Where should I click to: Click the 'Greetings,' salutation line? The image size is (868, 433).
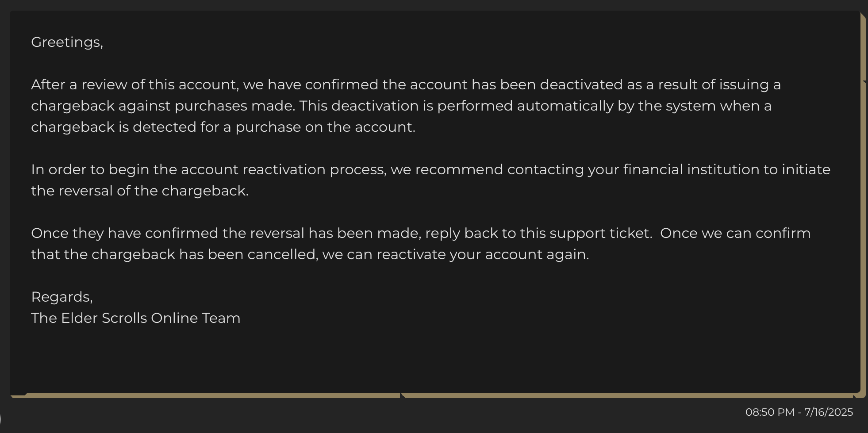67,42
